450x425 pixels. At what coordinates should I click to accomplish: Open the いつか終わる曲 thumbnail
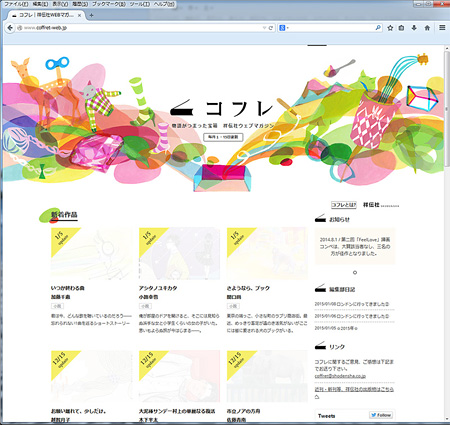tap(92, 253)
